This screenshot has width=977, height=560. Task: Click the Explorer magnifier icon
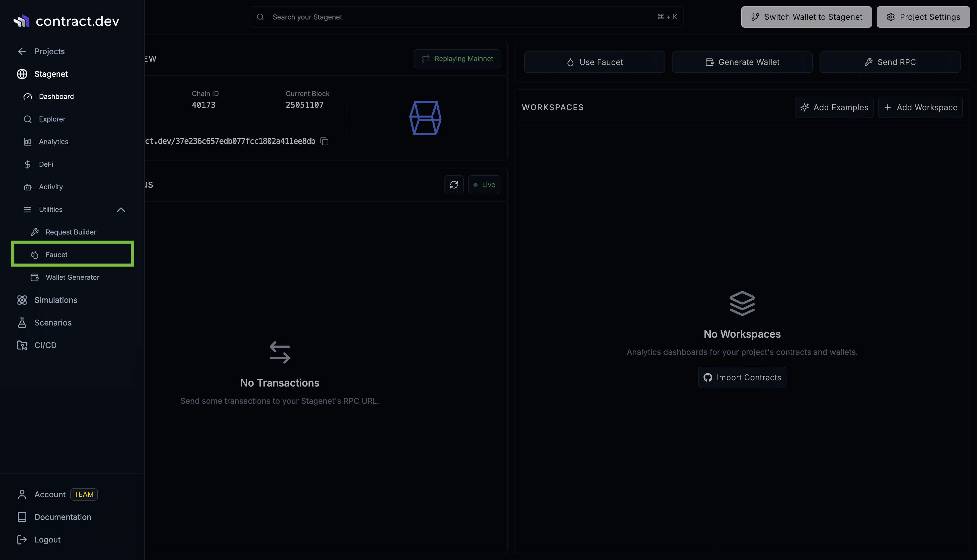tap(28, 119)
